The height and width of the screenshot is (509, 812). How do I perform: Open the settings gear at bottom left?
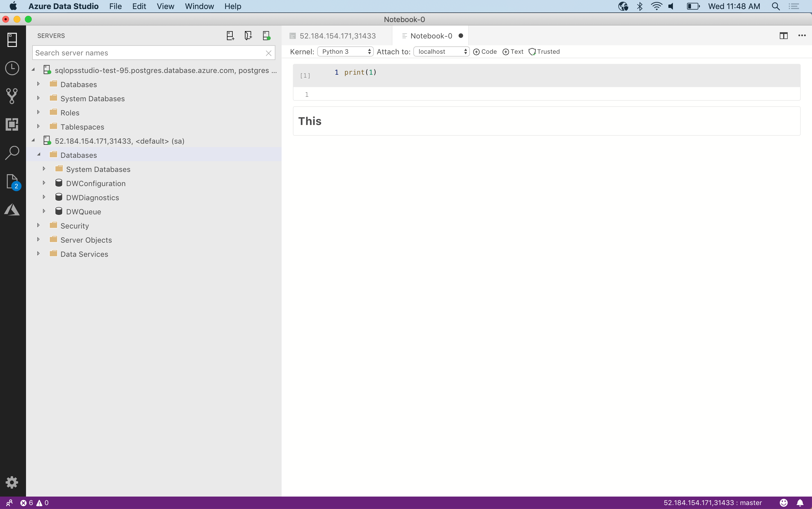12,482
